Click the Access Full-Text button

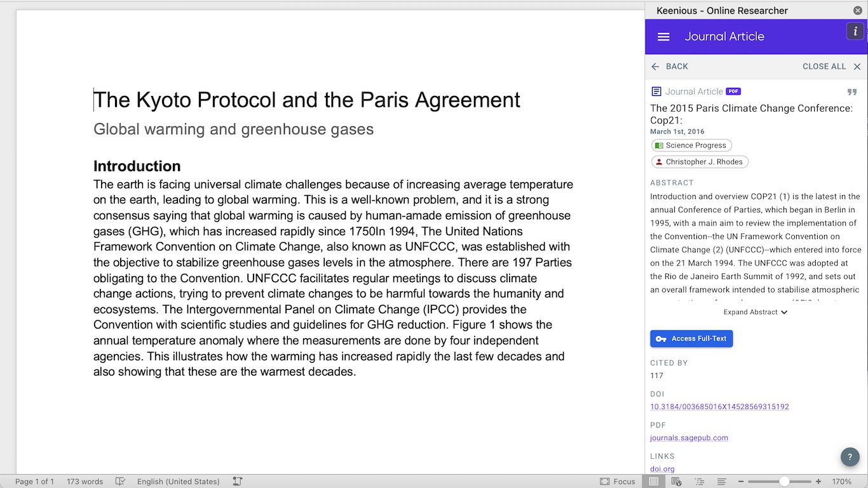(691, 339)
